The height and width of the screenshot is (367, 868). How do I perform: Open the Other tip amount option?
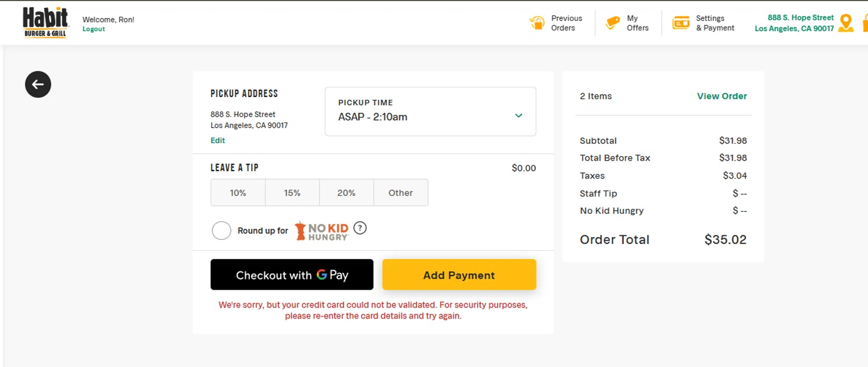(x=400, y=193)
